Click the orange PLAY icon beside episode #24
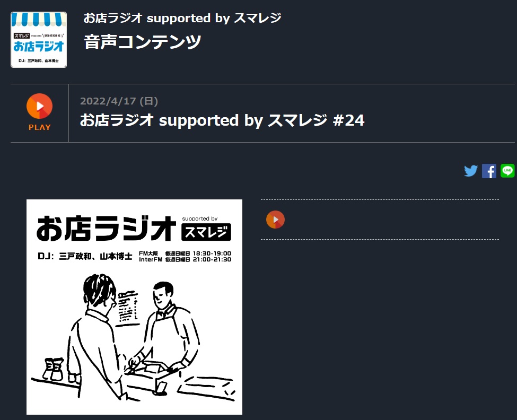 (x=40, y=106)
